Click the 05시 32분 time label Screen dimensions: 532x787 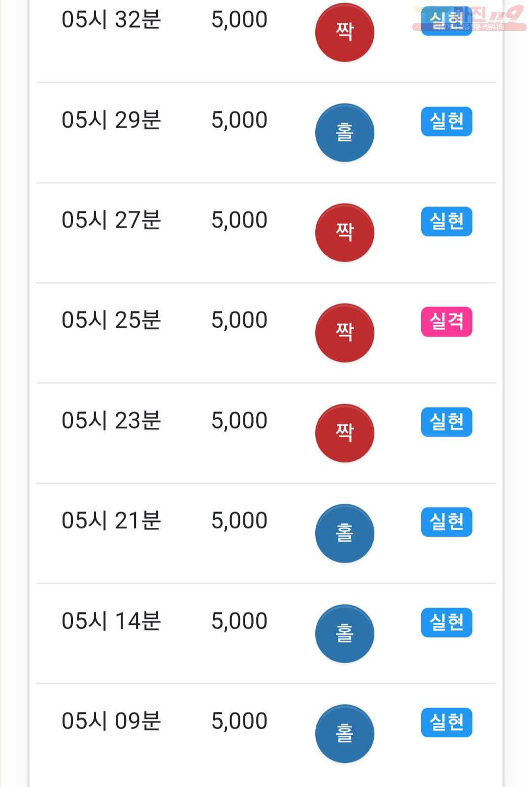coord(111,20)
